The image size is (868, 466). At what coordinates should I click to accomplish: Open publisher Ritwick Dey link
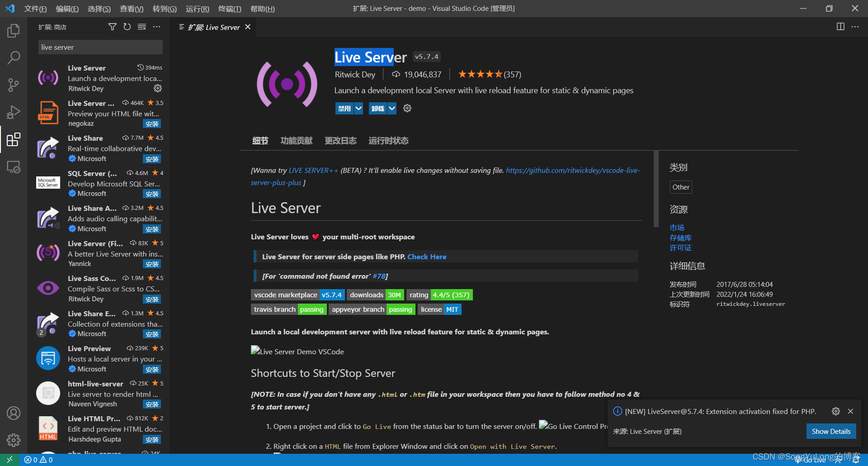(x=355, y=75)
